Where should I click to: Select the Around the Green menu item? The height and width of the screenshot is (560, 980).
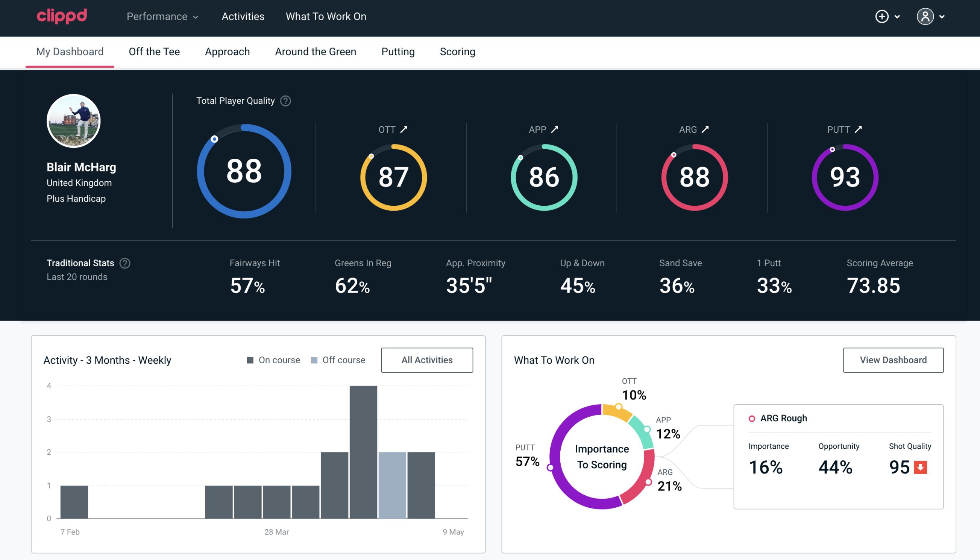click(x=316, y=51)
